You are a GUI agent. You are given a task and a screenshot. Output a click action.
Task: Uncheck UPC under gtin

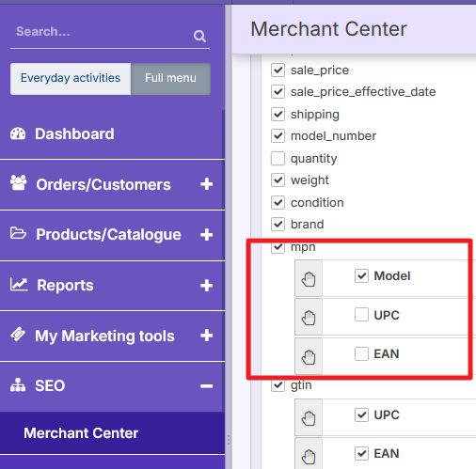(361, 414)
